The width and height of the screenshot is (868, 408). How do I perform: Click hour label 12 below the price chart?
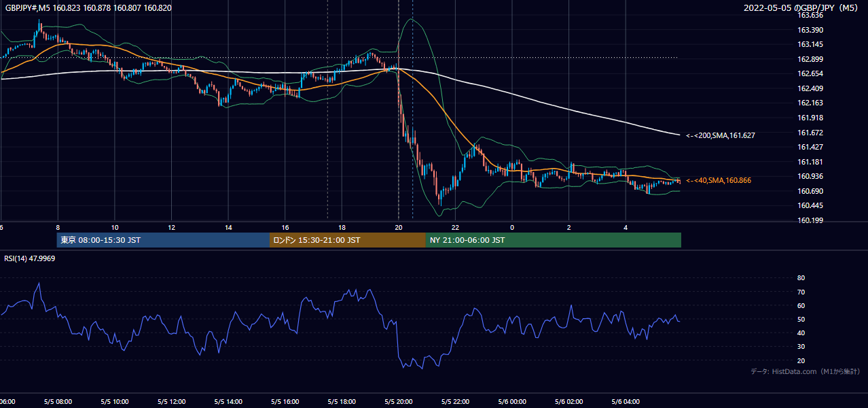pyautogui.click(x=171, y=227)
